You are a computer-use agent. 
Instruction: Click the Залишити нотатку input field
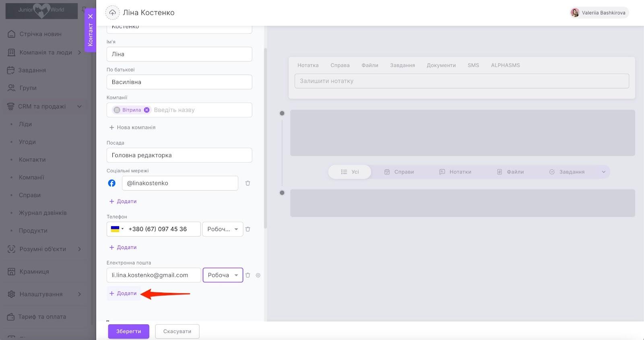tap(462, 81)
